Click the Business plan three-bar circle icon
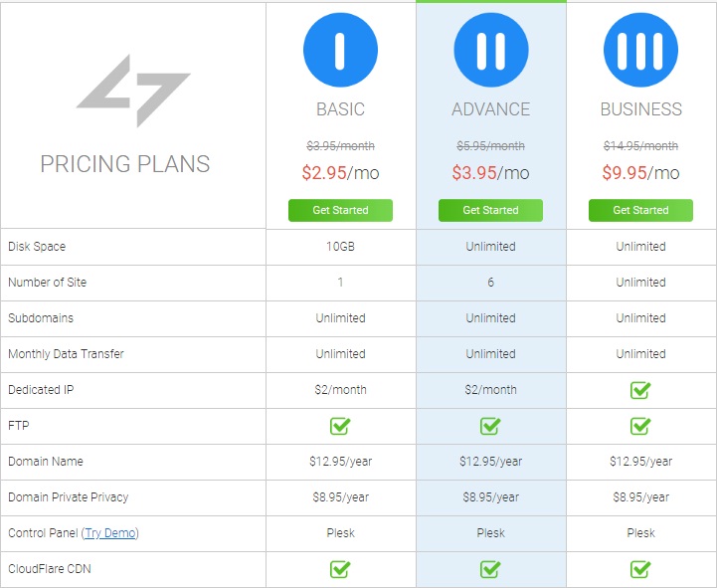Screen dimensions: 717x588 pos(640,50)
